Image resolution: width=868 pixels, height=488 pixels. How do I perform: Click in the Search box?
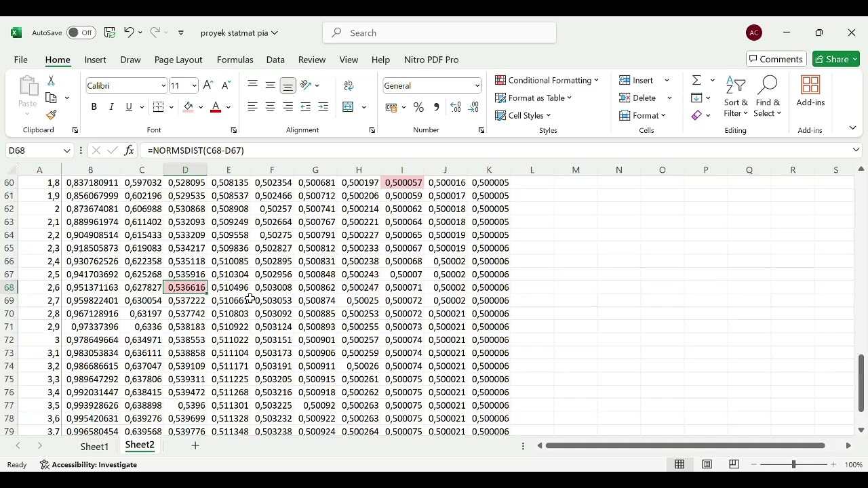[439, 33]
